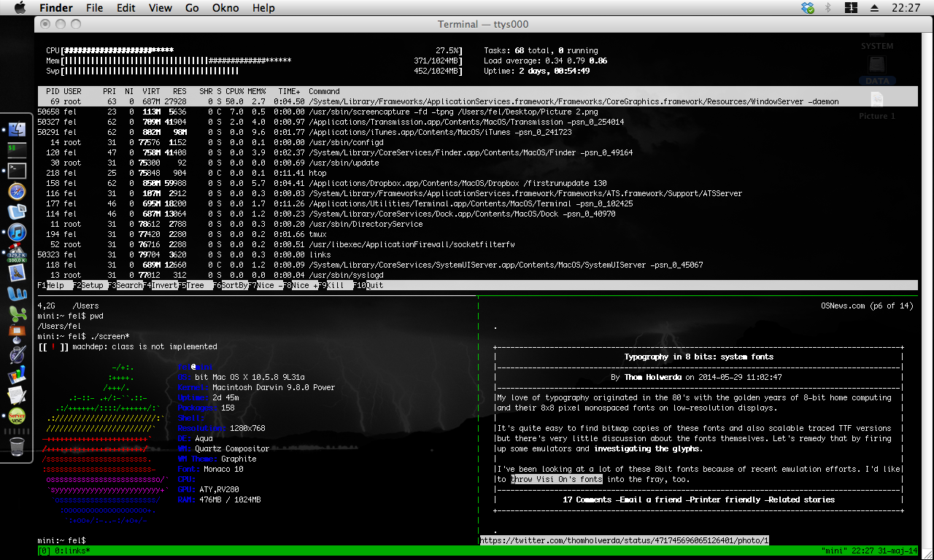The image size is (934, 560).
Task: Follow 'investigating the glyphs.' link
Action: tap(648, 448)
